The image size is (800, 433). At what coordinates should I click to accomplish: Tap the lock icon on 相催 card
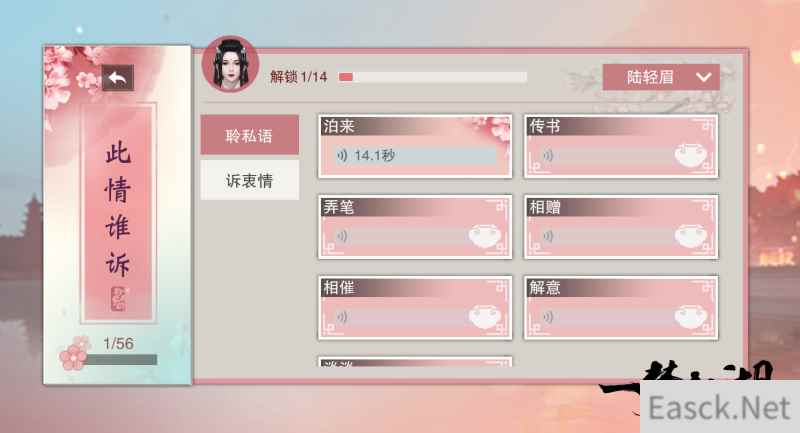tap(485, 317)
